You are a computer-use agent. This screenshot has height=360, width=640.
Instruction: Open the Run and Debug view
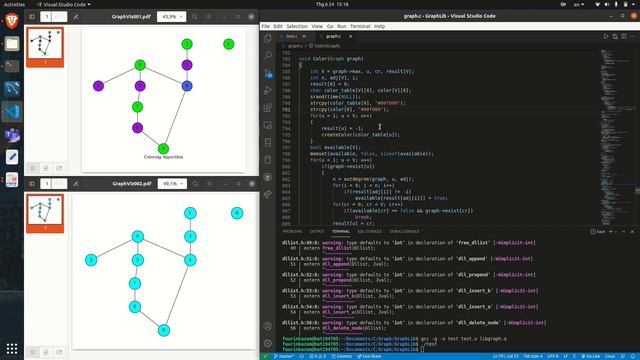268,90
